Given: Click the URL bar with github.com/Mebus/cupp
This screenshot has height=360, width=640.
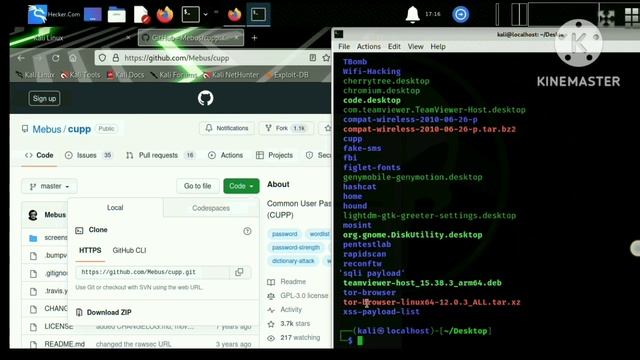Looking at the screenshot, I should [x=212, y=58].
